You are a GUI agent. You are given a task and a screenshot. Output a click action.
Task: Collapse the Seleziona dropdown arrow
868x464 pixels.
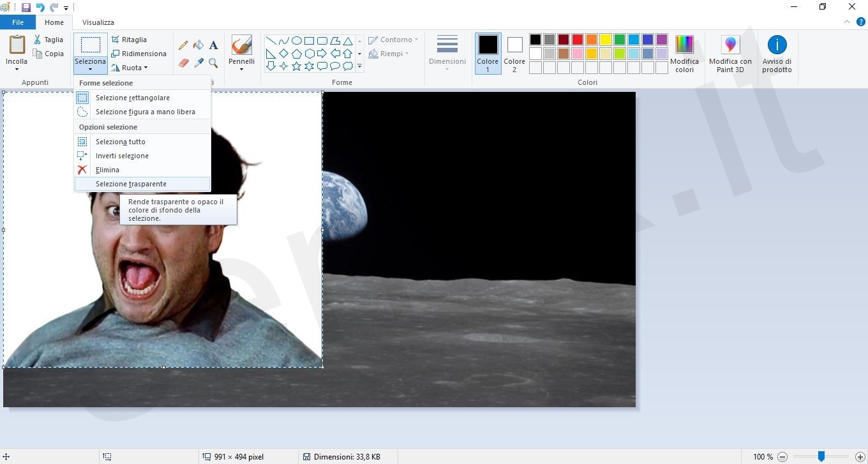click(90, 69)
